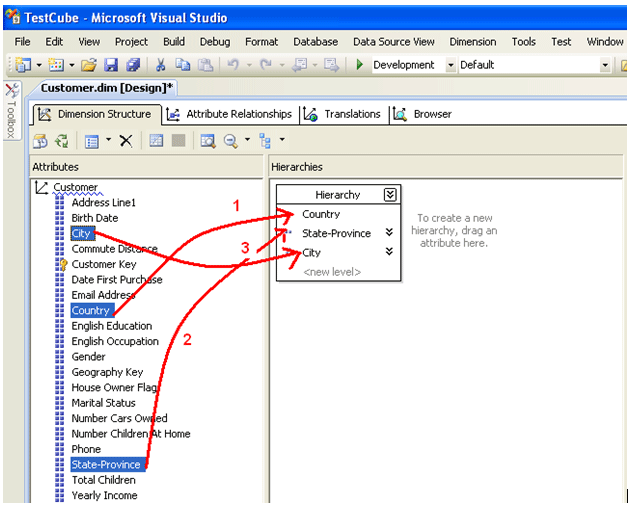Open the view attributes dropdown arrow
Screen dimensions: 628x510
(x=109, y=140)
